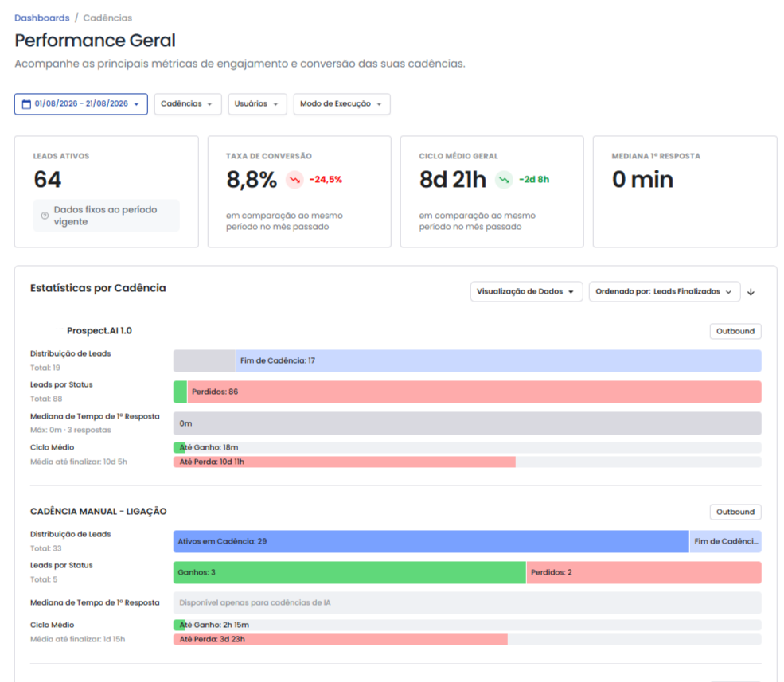The image size is (784, 682).
Task: Click the median first response value "0 min"
Action: click(642, 180)
